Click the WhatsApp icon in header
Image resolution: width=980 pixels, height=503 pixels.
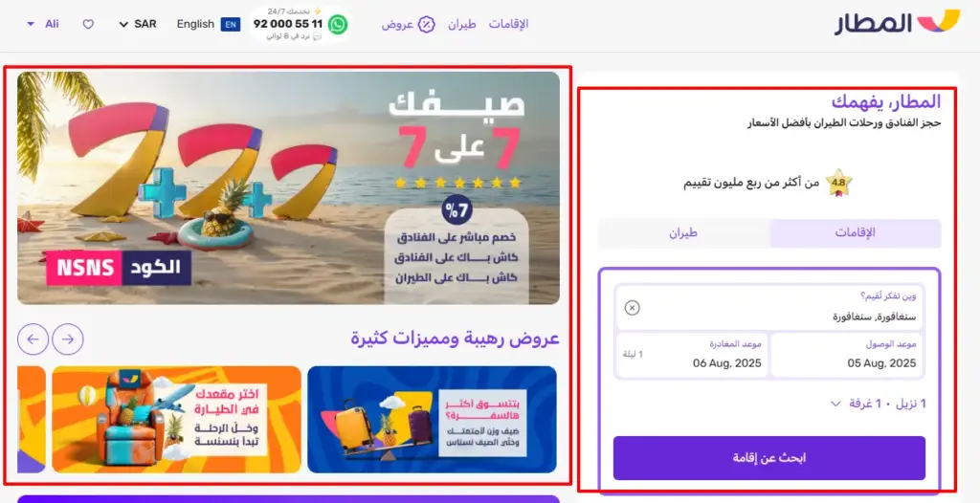coord(338,24)
